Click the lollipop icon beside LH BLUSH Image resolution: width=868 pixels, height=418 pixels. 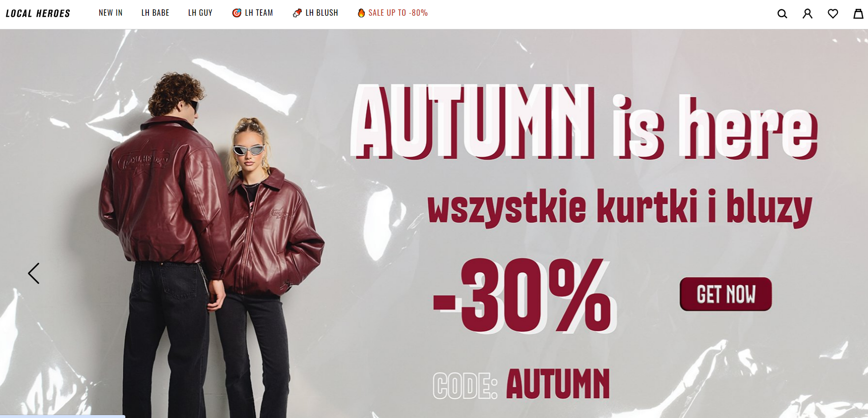297,13
